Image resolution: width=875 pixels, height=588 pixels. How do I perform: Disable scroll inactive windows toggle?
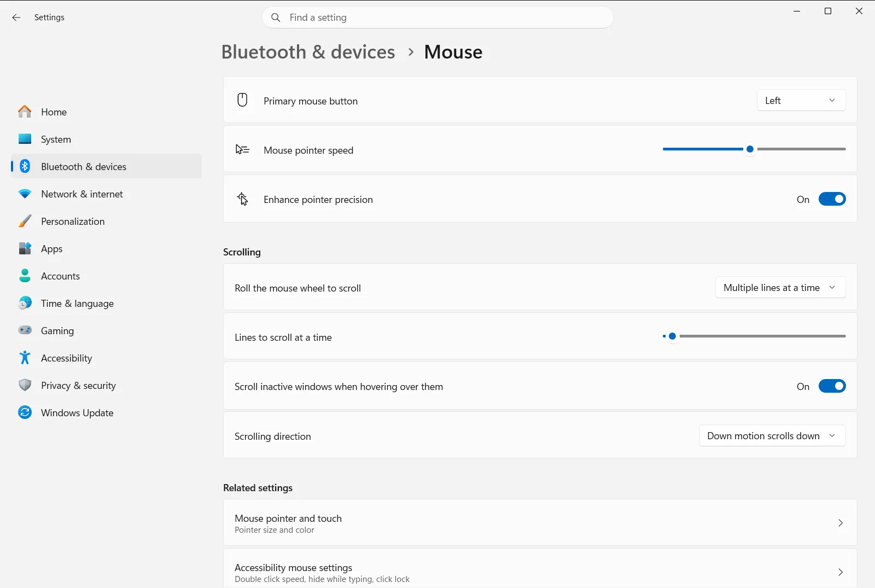click(x=832, y=386)
